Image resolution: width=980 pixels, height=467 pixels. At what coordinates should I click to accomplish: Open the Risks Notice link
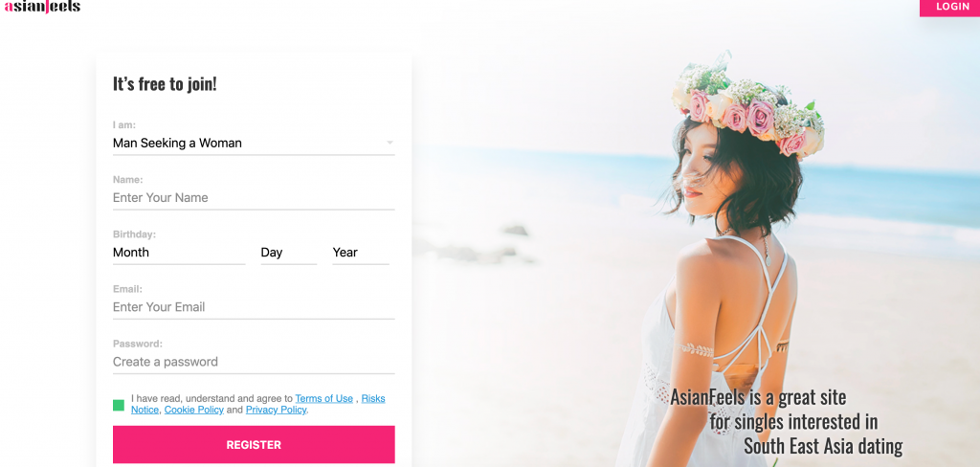coord(373,399)
